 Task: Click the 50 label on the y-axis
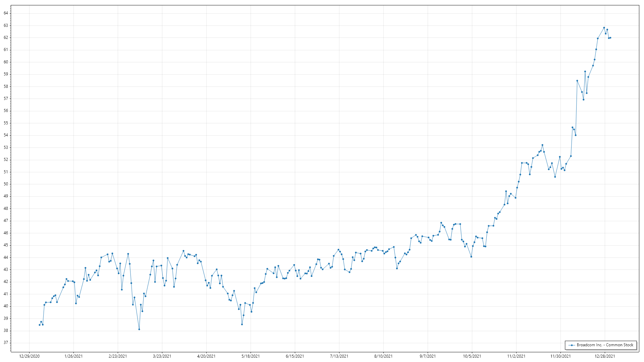pos(6,184)
